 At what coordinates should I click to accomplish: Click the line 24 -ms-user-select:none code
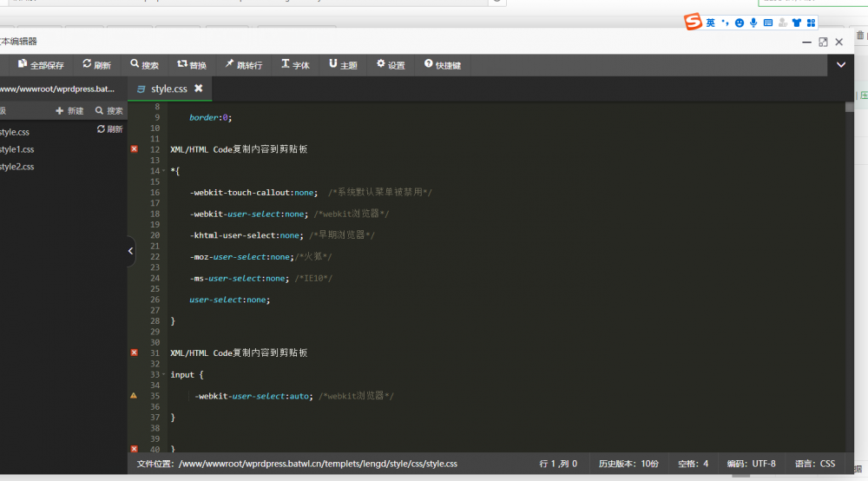pos(240,279)
